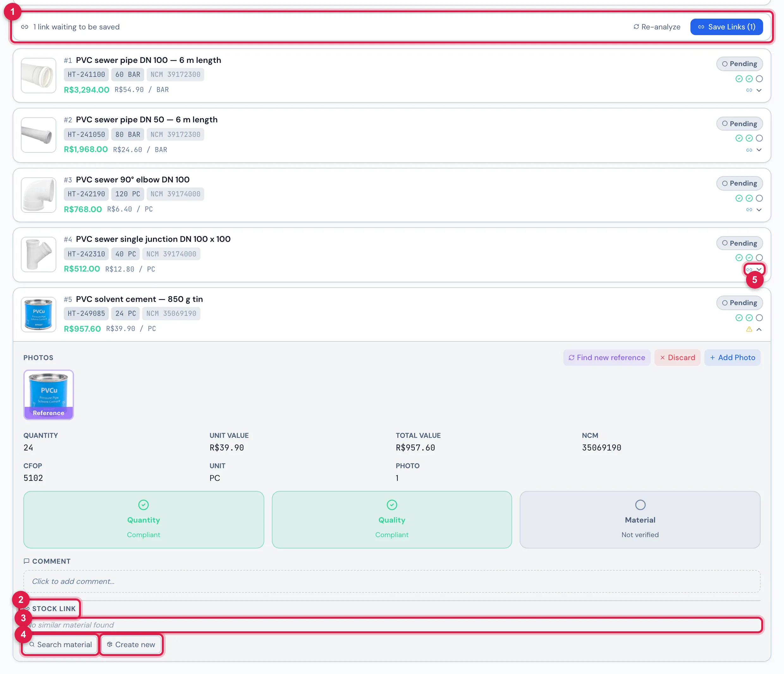Viewport: 784px width, 674px height.
Task: Click the Pending badge on item #1
Action: pos(739,64)
